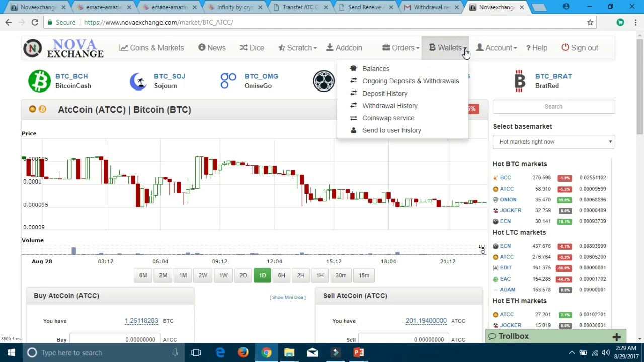This screenshot has width=644, height=362.
Task: Select the 6M chart interval
Action: pos(143,275)
